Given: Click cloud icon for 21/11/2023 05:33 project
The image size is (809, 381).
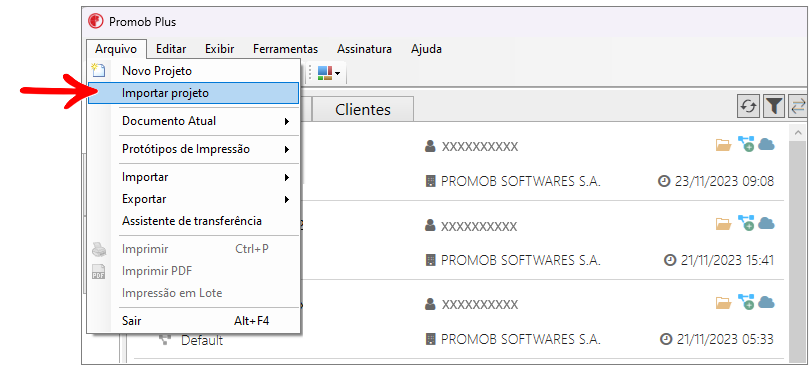Looking at the screenshot, I should click(767, 302).
